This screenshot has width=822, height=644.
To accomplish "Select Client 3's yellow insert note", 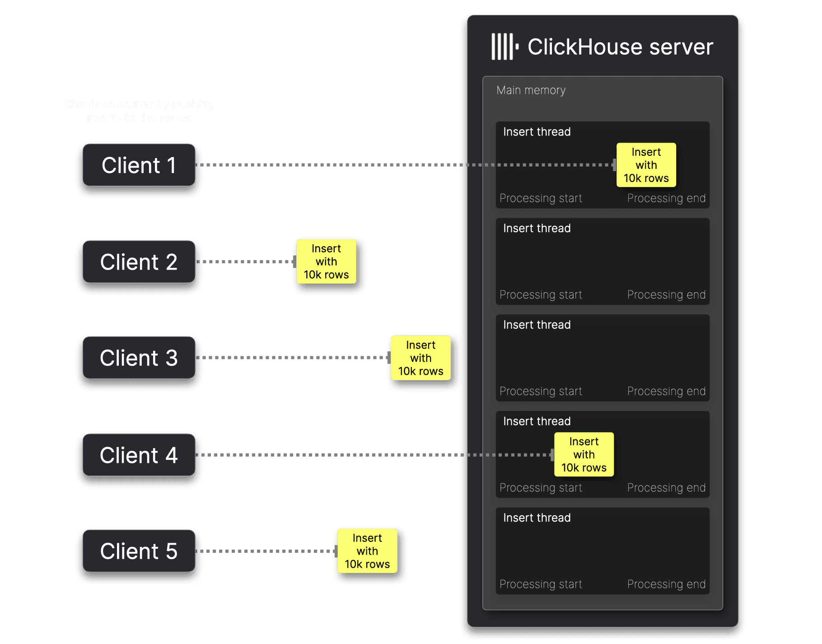I will tap(420, 358).
